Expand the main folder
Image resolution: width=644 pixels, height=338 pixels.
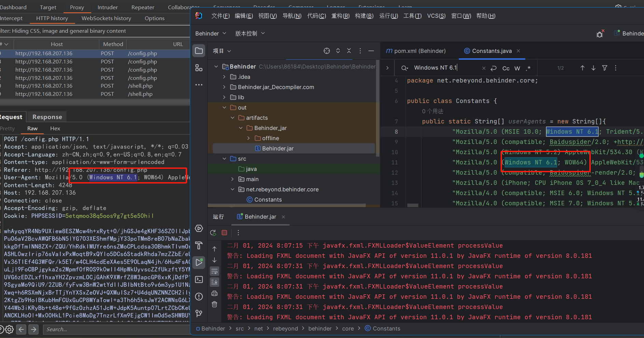pyautogui.click(x=233, y=179)
